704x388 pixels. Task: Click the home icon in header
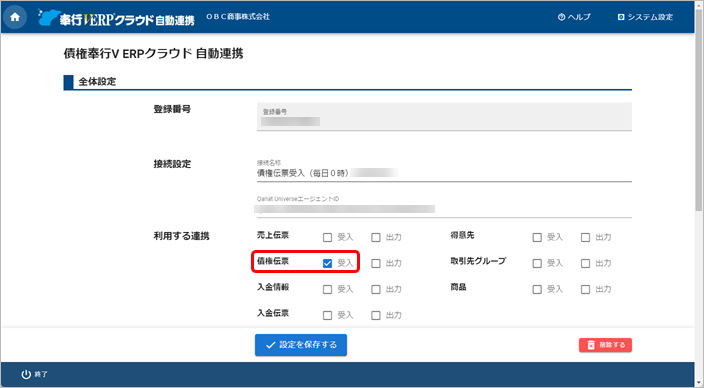[15, 17]
